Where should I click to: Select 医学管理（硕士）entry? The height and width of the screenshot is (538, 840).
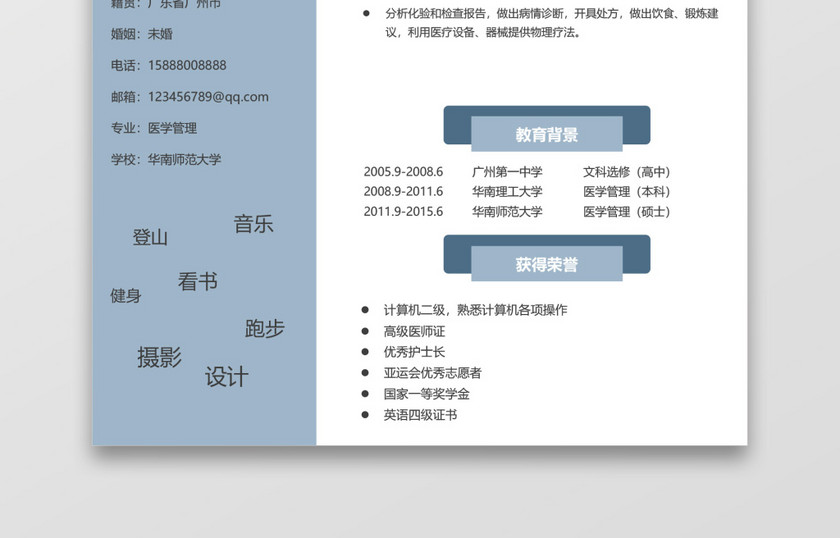[627, 212]
